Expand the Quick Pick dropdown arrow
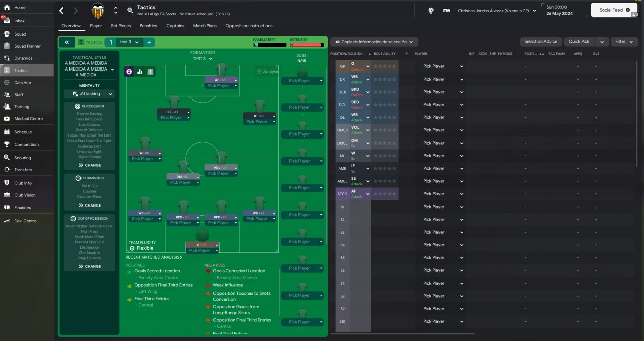The height and width of the screenshot is (341, 644). pos(603,42)
